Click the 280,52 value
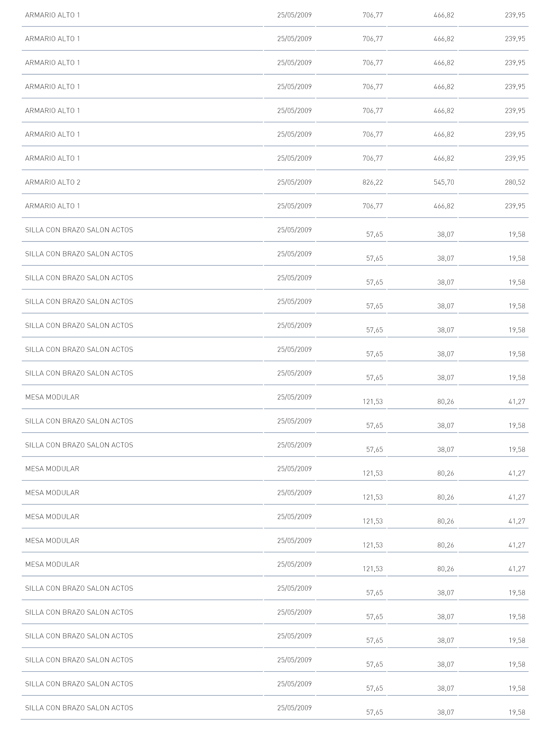Screen dimensions: 560x731 click(x=515, y=182)
